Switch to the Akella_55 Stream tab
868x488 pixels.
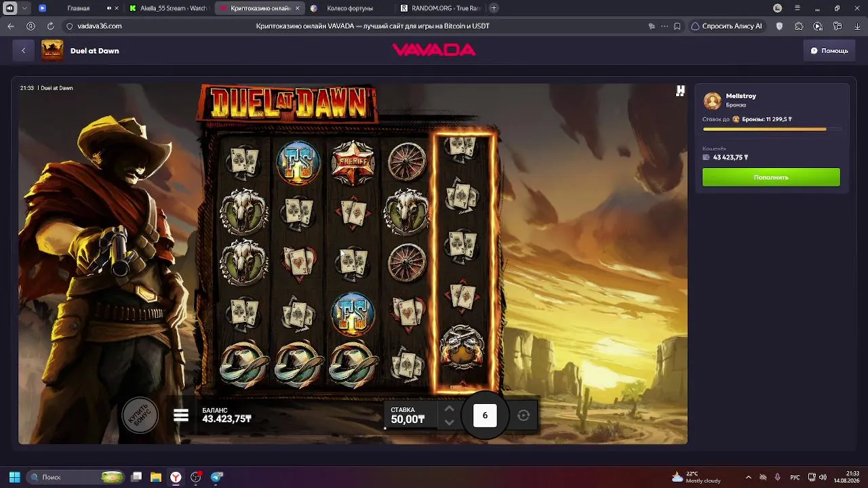pos(170,8)
